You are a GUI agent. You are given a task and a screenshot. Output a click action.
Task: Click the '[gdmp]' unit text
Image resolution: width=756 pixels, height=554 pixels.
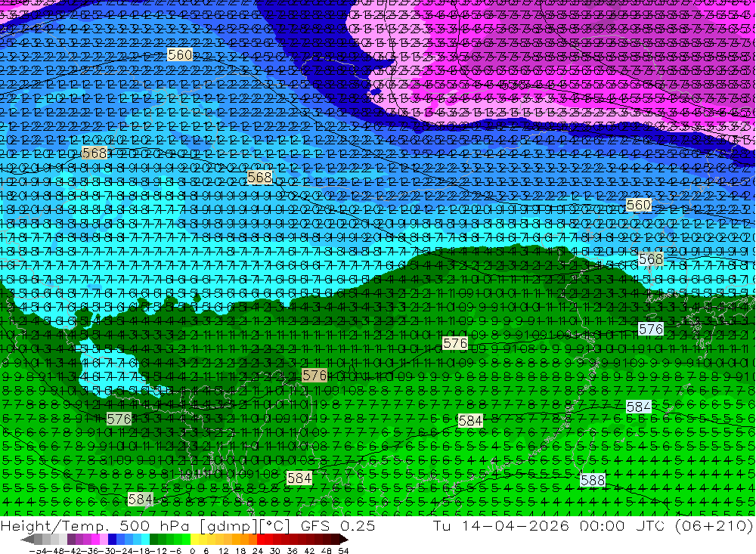228,526
